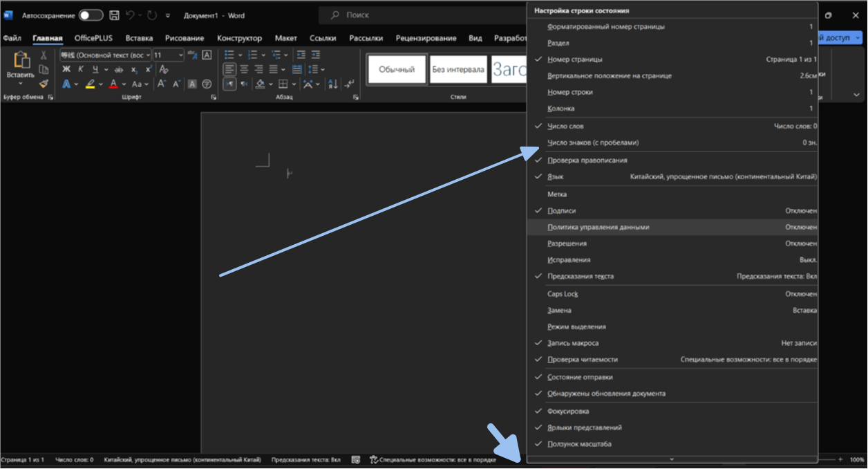
Task: Toggle show paragraph marks icon
Action: pyautogui.click(x=350, y=84)
